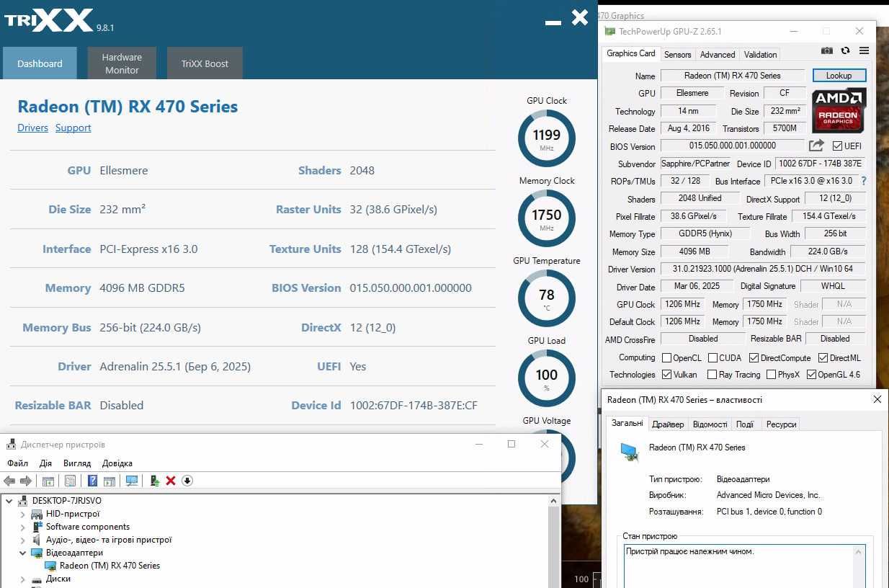Image resolution: width=889 pixels, height=588 pixels.
Task: Expand the HID-пристрої node
Action: [22, 514]
